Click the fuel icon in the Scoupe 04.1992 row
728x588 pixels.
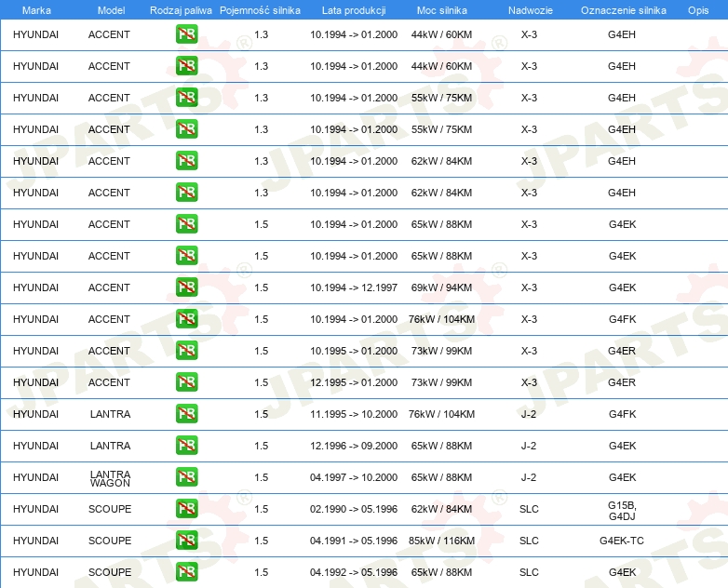coord(186,572)
